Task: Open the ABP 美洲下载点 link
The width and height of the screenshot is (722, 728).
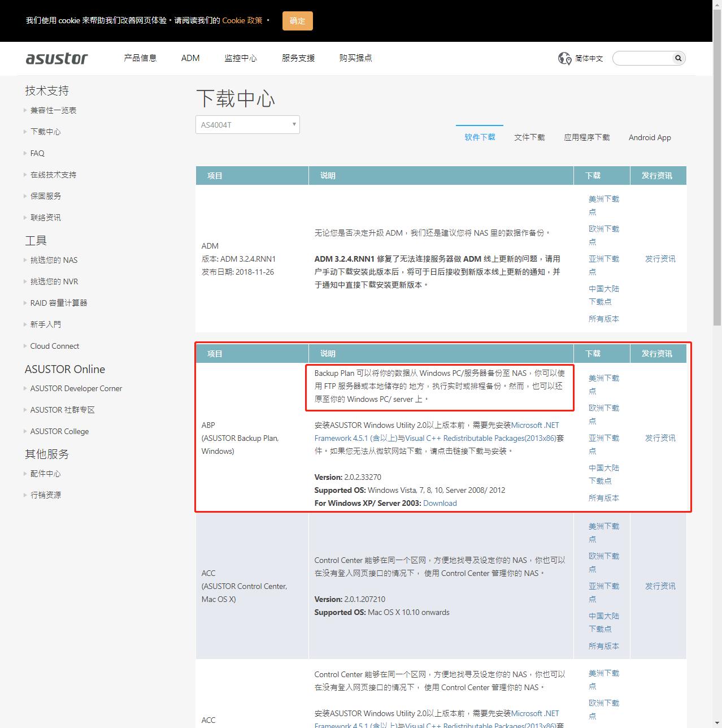Action: pos(603,384)
